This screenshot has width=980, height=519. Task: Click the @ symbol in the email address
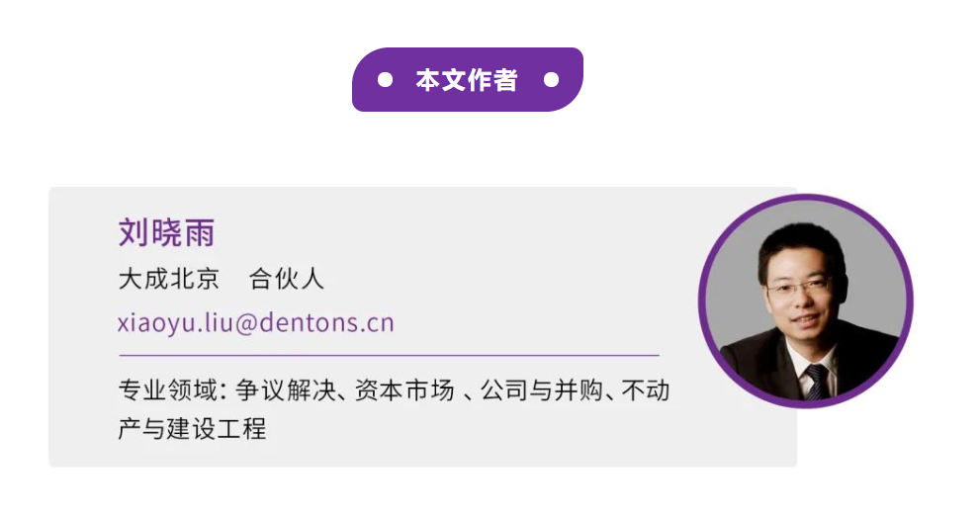[246, 324]
